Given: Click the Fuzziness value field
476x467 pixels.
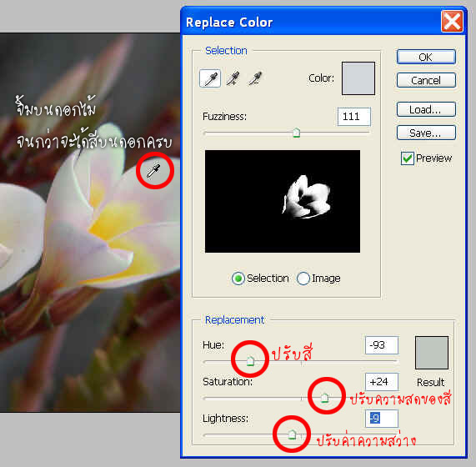Looking at the screenshot, I should (x=354, y=117).
